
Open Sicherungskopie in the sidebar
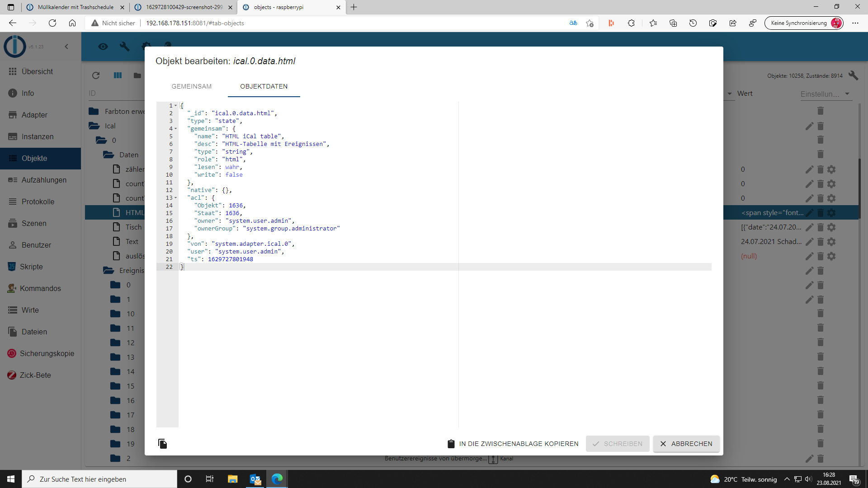(x=47, y=353)
